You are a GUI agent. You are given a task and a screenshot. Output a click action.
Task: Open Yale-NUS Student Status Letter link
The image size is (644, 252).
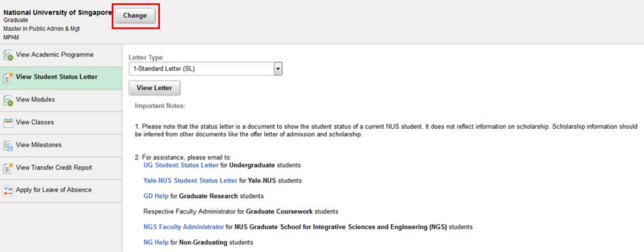click(190, 180)
